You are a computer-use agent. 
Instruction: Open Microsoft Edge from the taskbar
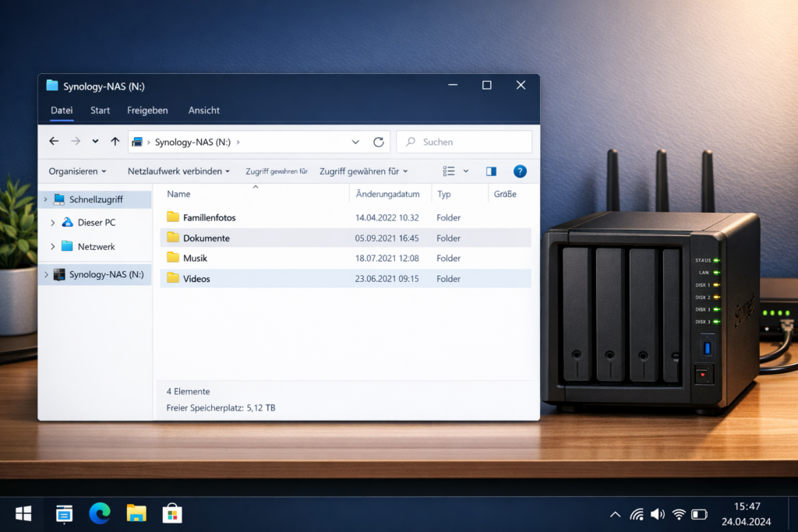(100, 513)
